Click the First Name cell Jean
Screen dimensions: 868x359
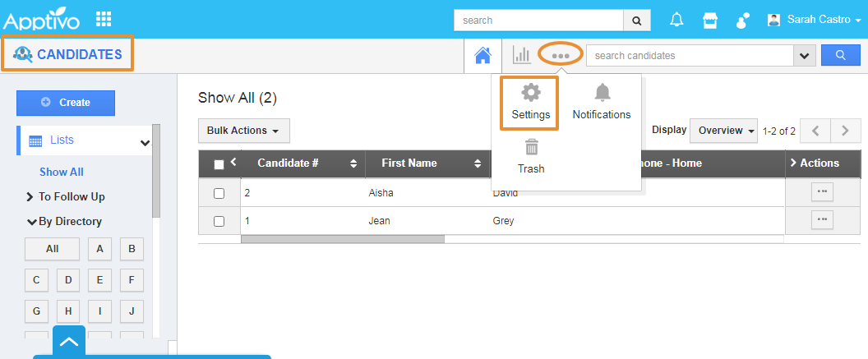[379, 221]
